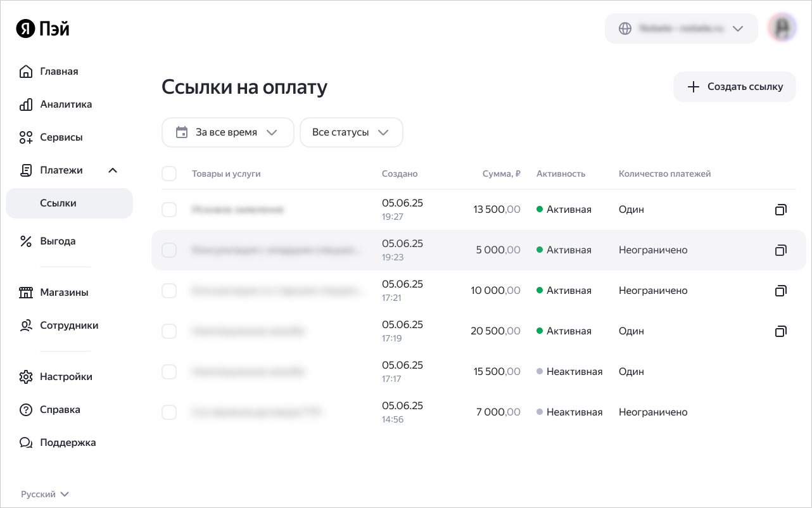The width and height of the screenshot is (812, 508).
Task: Copy link for the 10 000 payment row
Action: (x=781, y=291)
